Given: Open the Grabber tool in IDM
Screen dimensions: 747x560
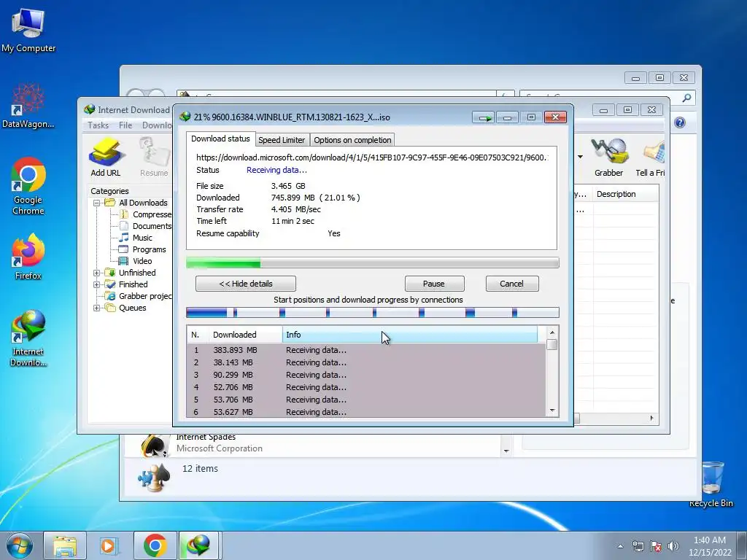Looking at the screenshot, I should click(x=609, y=157).
